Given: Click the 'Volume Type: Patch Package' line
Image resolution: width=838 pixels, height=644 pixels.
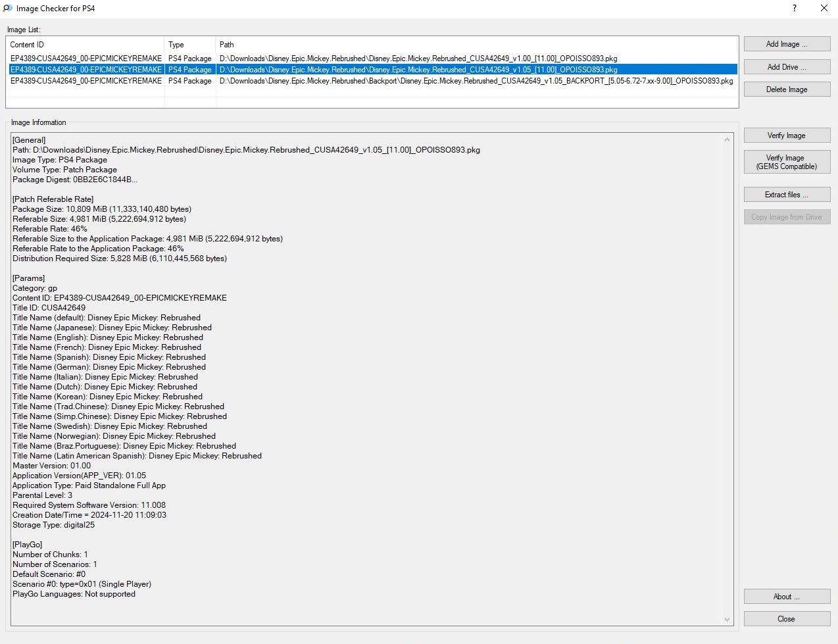Looking at the screenshot, I should pyautogui.click(x=64, y=170).
